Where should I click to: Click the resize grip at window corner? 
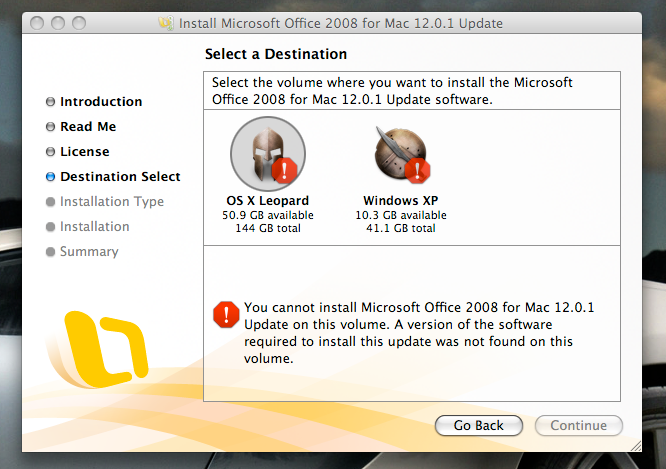click(635, 446)
